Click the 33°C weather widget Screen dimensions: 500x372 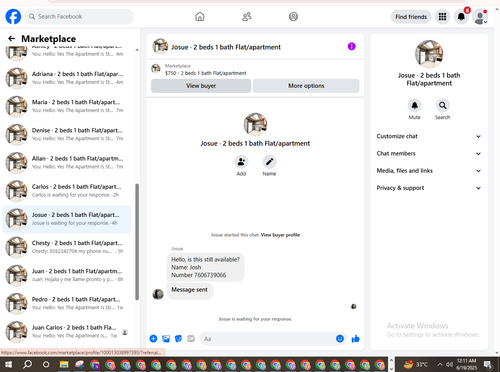click(x=416, y=364)
